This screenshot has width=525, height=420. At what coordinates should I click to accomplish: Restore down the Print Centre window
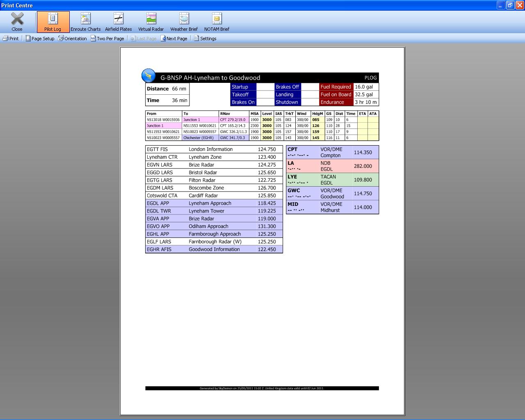(510, 5)
